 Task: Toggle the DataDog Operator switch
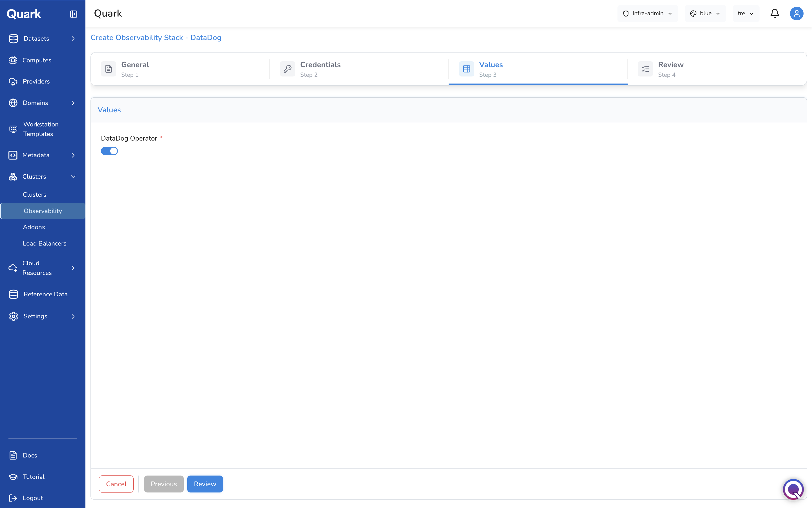click(x=109, y=151)
